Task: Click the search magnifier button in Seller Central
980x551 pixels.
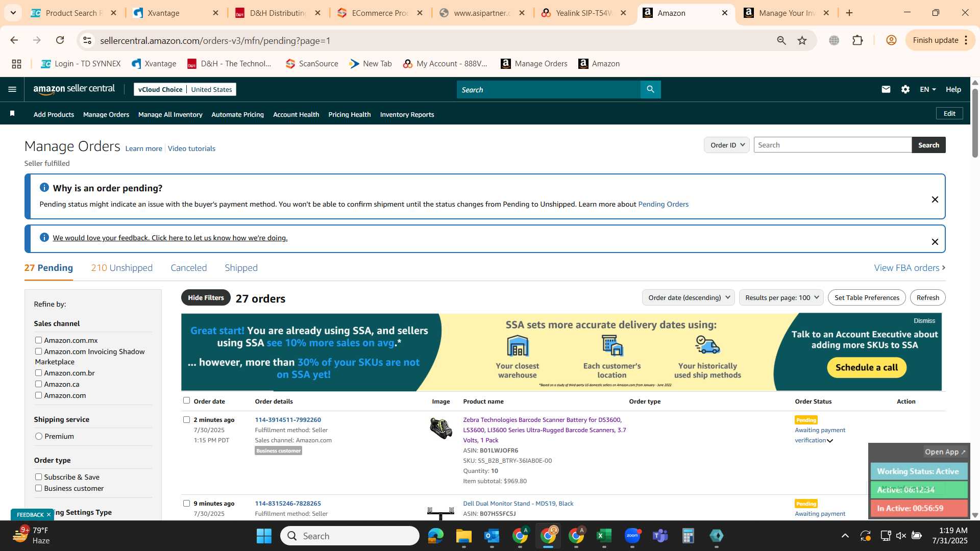Action: click(x=650, y=89)
